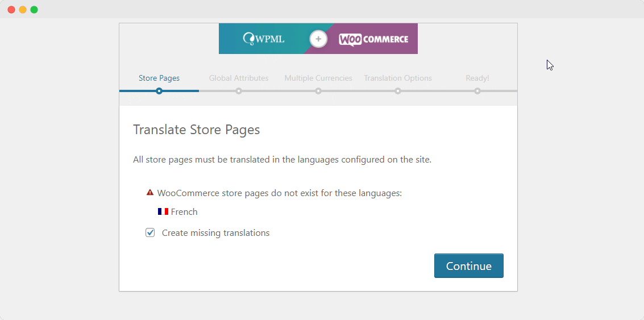Image resolution: width=644 pixels, height=320 pixels.
Task: Click the store pages do not exist warning text
Action: click(x=279, y=193)
